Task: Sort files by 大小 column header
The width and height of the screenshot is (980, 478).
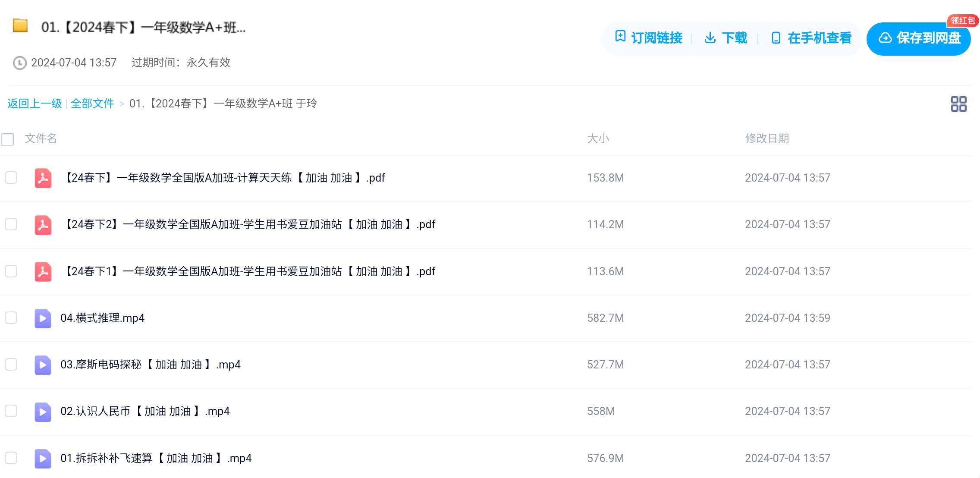Action: [x=598, y=138]
